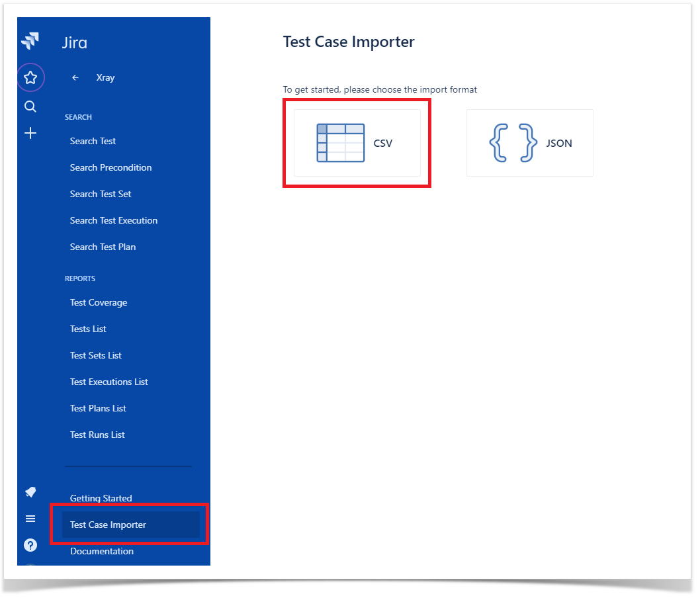The height and width of the screenshot is (598, 700).
Task: Open the Test Coverage report
Action: (x=99, y=302)
